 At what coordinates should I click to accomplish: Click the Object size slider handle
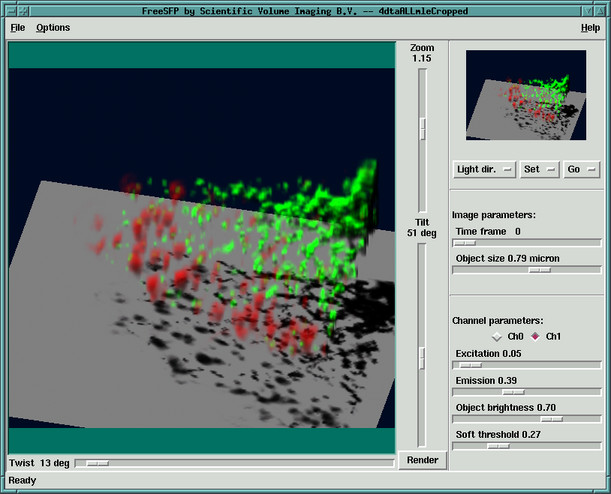tap(540, 270)
